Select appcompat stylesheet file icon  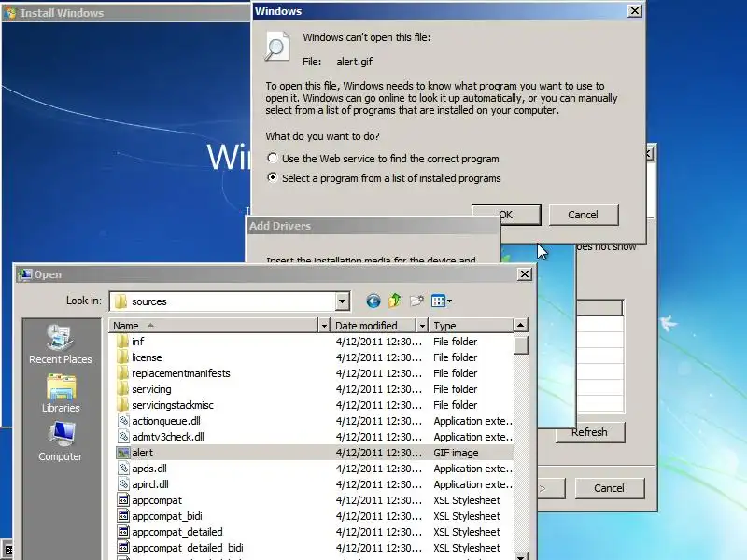point(123,500)
